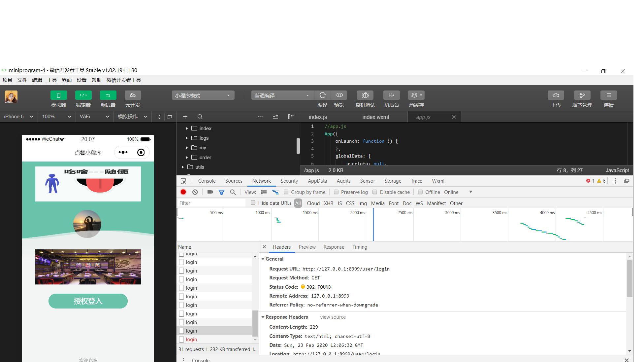
Task: Start real device debugging (真机调试)
Action: (365, 95)
